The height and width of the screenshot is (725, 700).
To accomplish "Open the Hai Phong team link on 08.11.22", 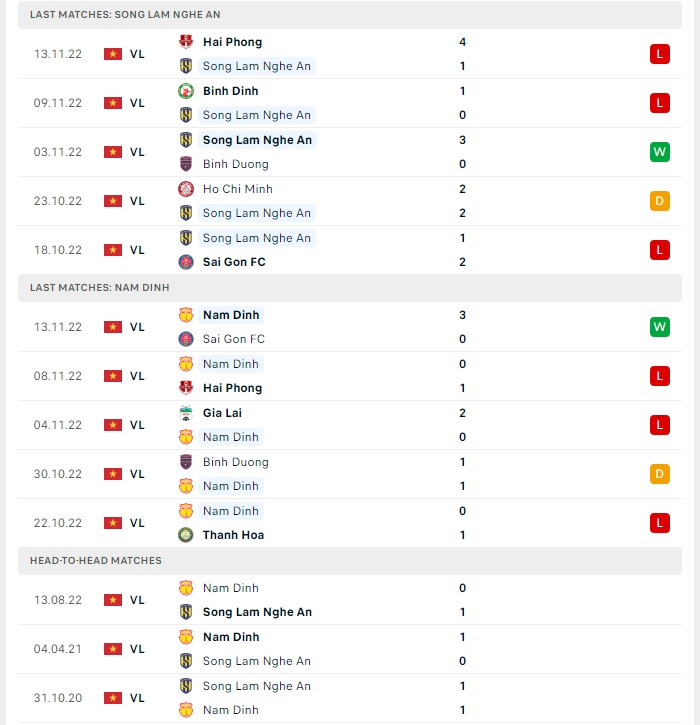I will point(233,388).
